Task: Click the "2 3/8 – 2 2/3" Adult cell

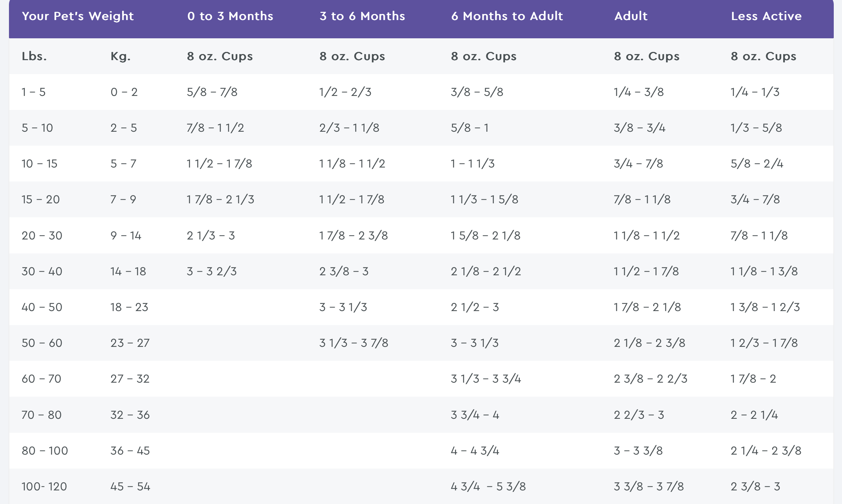Action: point(650,379)
